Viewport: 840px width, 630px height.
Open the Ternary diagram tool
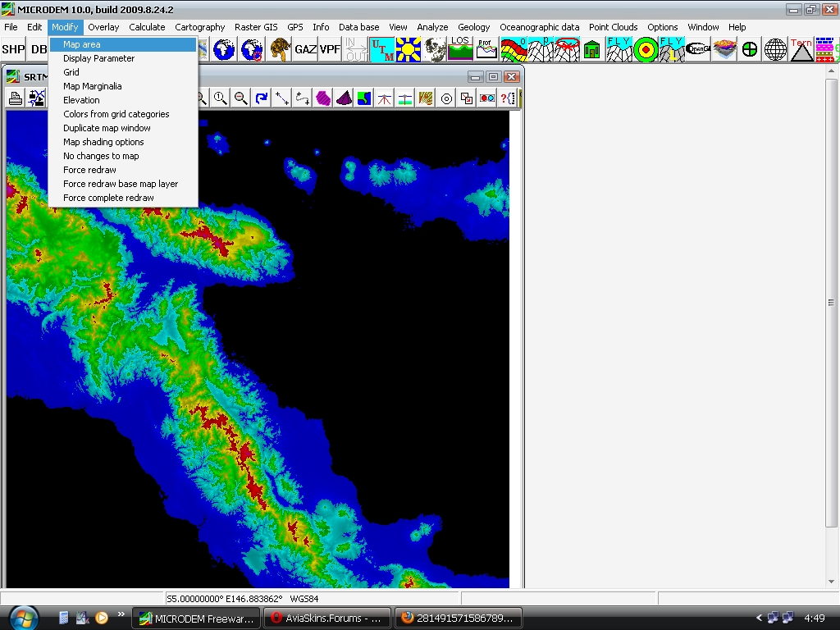coord(801,49)
